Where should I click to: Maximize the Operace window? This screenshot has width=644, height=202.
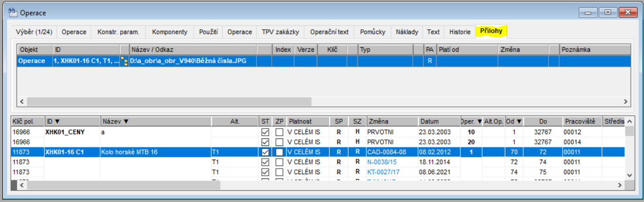tap(608, 13)
